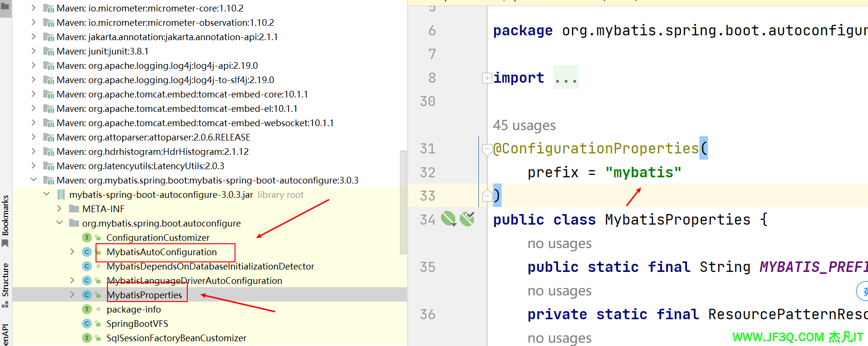The image size is (868, 346).
Task: Click the class icon beside MybatisAutoConfiguration
Action: click(87, 252)
